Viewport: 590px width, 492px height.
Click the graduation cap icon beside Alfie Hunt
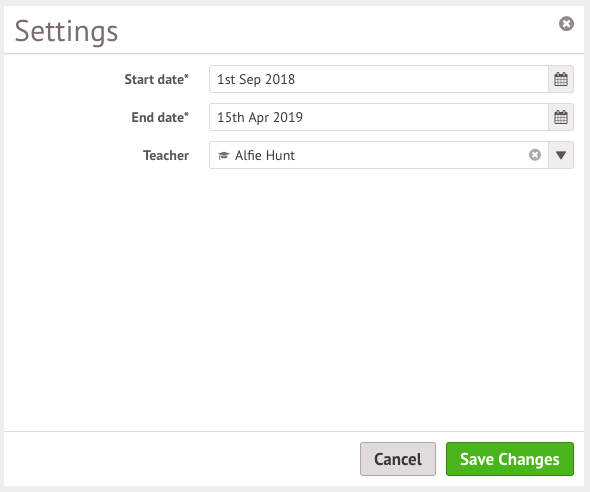tap(224, 155)
